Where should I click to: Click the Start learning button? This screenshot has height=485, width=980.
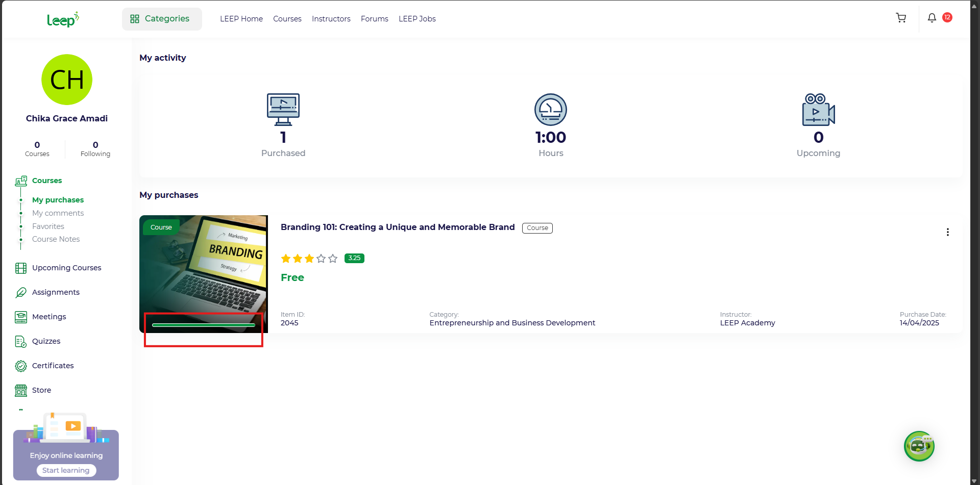pos(66,470)
